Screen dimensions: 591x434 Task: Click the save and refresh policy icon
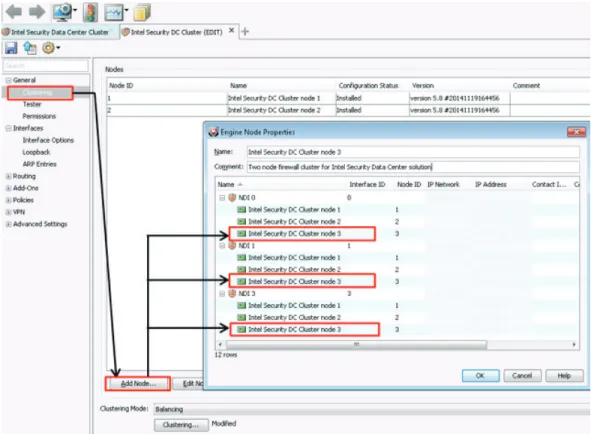tap(30, 48)
